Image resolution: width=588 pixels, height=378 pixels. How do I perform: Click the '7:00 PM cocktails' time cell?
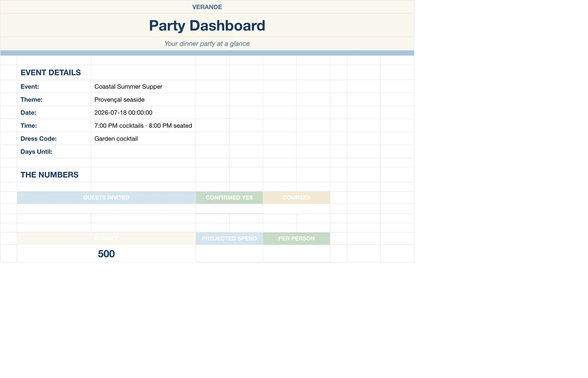[143, 126]
